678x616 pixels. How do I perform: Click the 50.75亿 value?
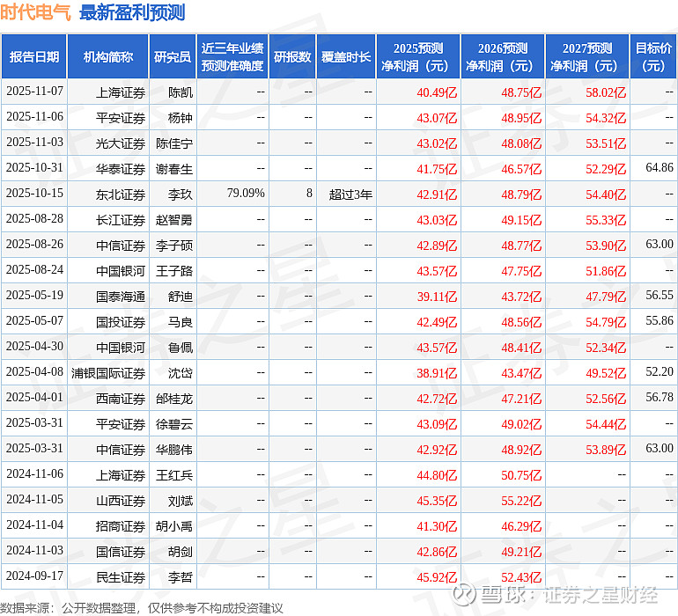521,474
